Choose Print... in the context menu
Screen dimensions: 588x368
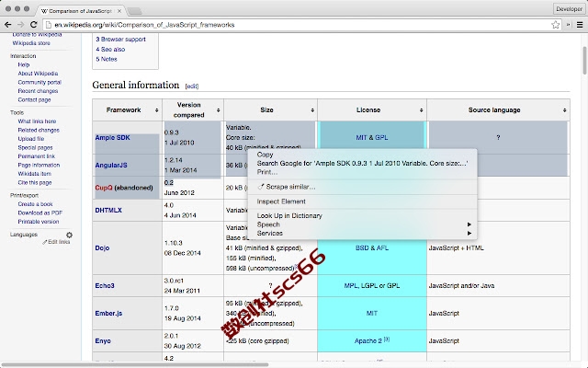click(362, 172)
